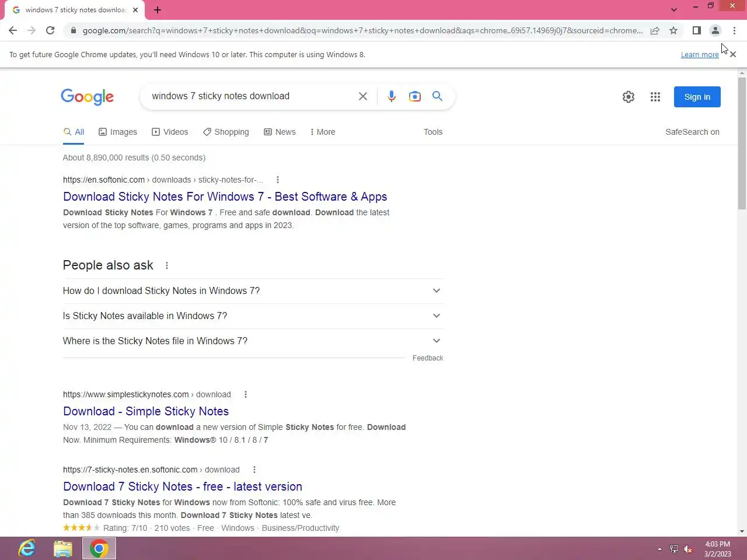This screenshot has height=560, width=747.
Task: Click Chrome icon in the taskbar
Action: click(x=99, y=548)
